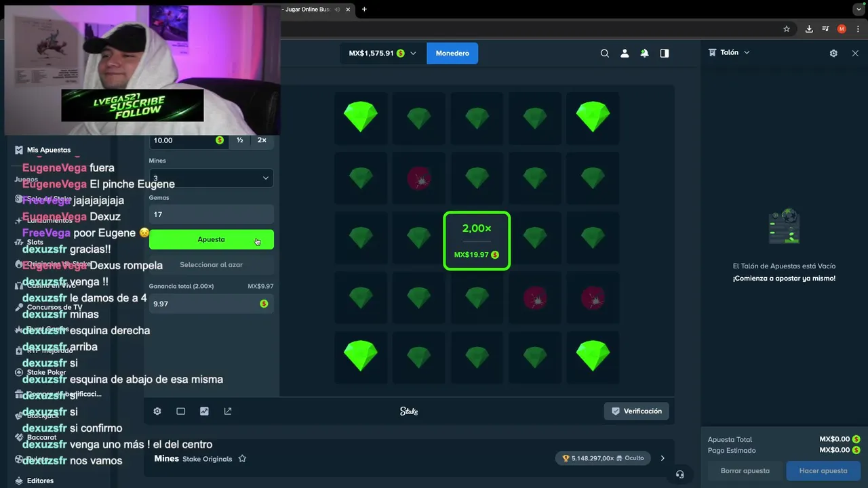This screenshot has width=868, height=488.
Task: Click the Ganancia total field showing 9.97
Action: click(211, 304)
